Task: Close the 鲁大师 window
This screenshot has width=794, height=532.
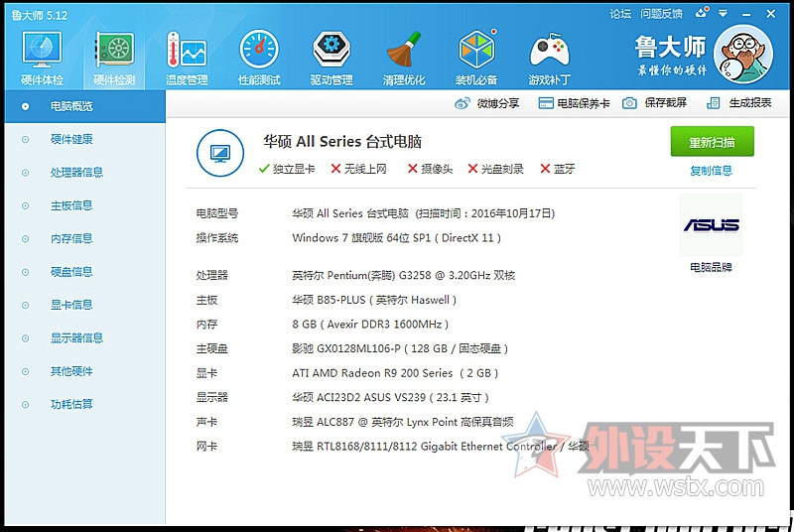Action: pyautogui.click(x=771, y=14)
